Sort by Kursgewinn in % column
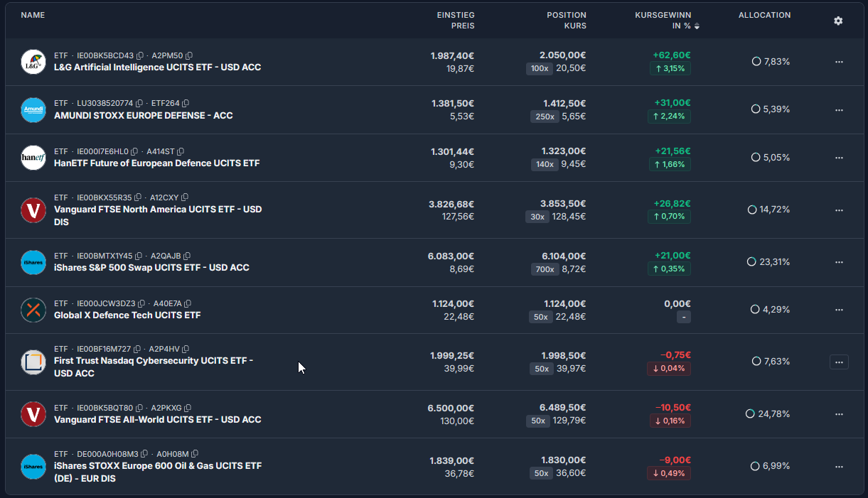The image size is (868, 498). coord(667,21)
